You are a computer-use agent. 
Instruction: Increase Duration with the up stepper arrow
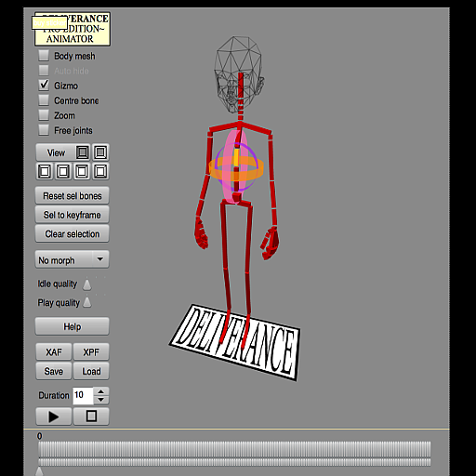coord(101,391)
